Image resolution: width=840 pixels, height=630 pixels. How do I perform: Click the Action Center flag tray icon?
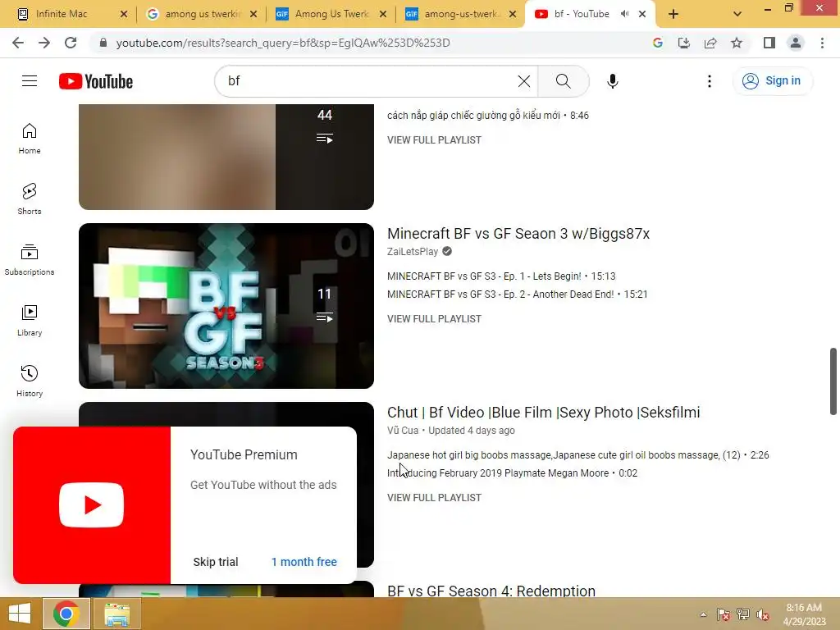click(x=723, y=614)
